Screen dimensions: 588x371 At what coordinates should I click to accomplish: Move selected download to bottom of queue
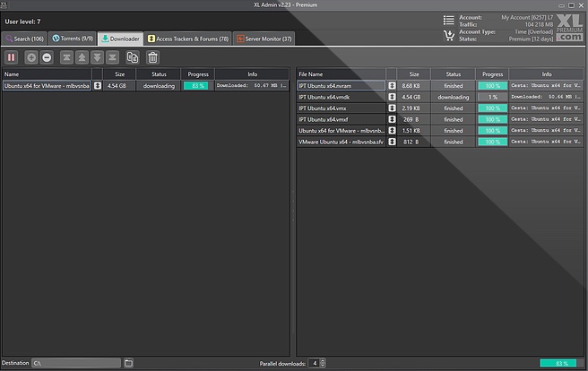pos(112,56)
